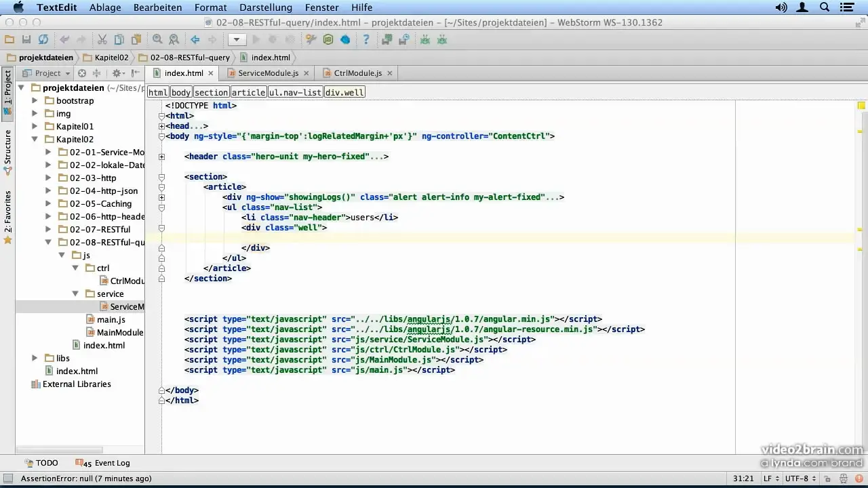The image size is (868, 488).
Task: Select the article structure breadcrumb
Action: pyautogui.click(x=248, y=92)
